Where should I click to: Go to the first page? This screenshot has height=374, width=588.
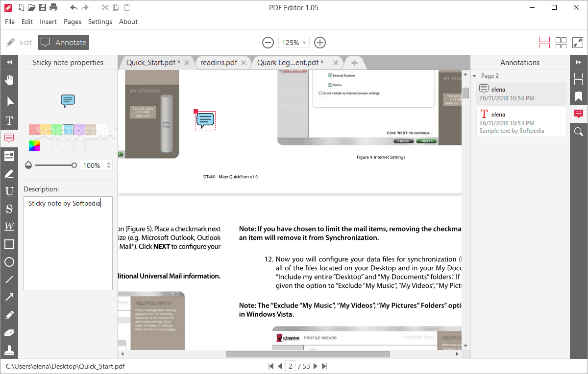tap(271, 366)
